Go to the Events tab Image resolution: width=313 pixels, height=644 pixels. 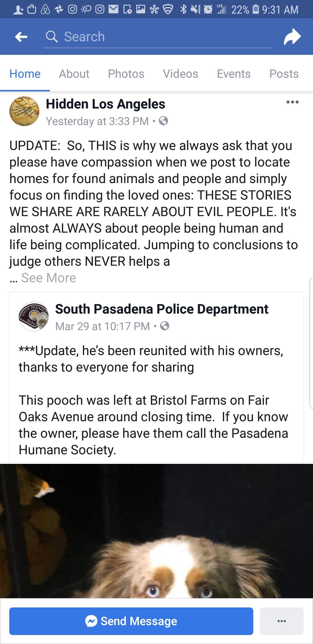tap(234, 74)
